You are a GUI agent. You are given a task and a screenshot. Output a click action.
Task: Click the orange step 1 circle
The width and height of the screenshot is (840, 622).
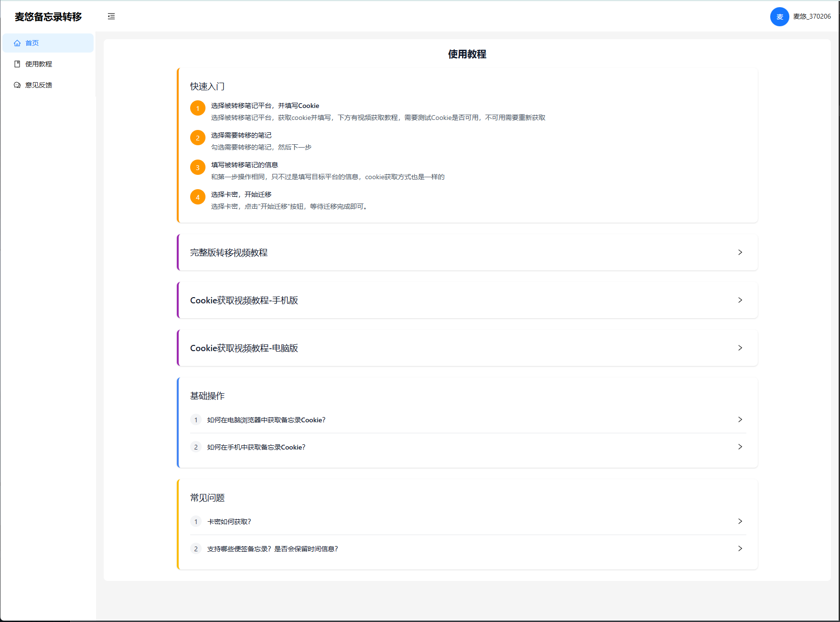pyautogui.click(x=198, y=108)
